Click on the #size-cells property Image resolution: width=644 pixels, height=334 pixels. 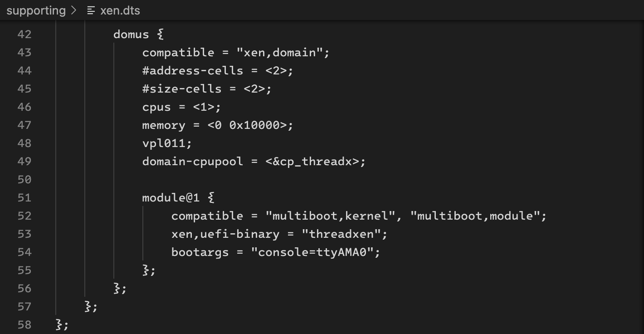(x=182, y=89)
